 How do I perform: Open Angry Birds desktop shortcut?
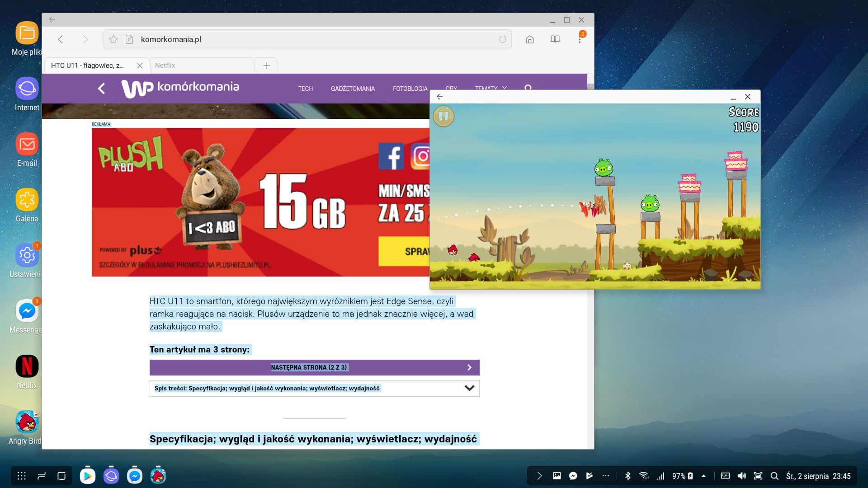point(27,422)
